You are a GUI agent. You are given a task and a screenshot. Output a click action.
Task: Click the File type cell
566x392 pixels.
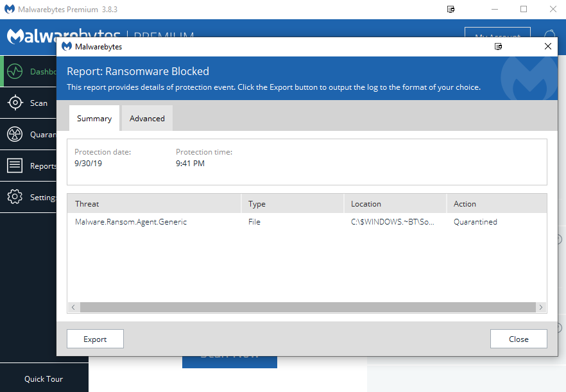[x=254, y=221]
